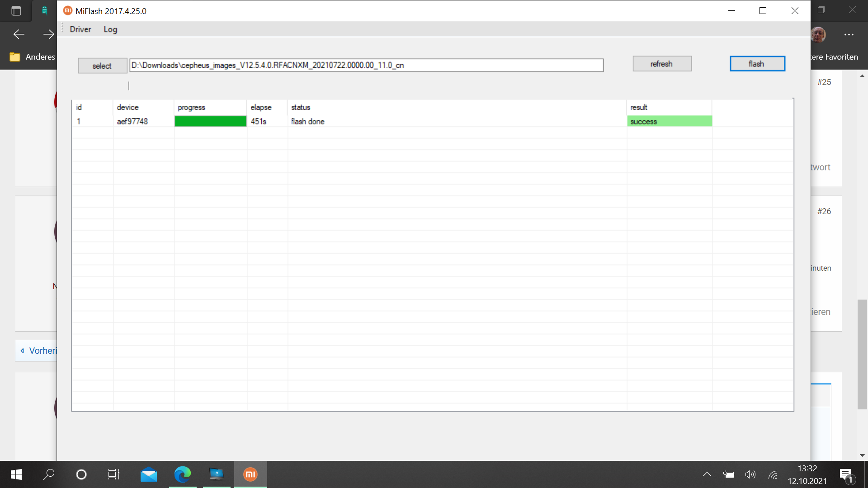Viewport: 868px width, 488px height.
Task: Click the browser page scrollbar thumb
Action: pyautogui.click(x=862, y=354)
